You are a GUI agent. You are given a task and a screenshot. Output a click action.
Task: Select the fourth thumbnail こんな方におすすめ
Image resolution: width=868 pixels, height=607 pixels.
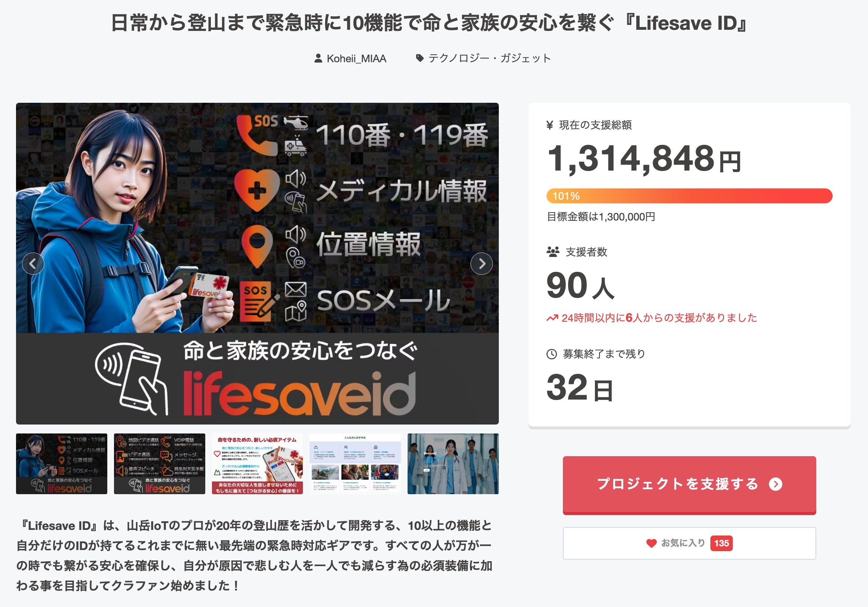click(355, 464)
